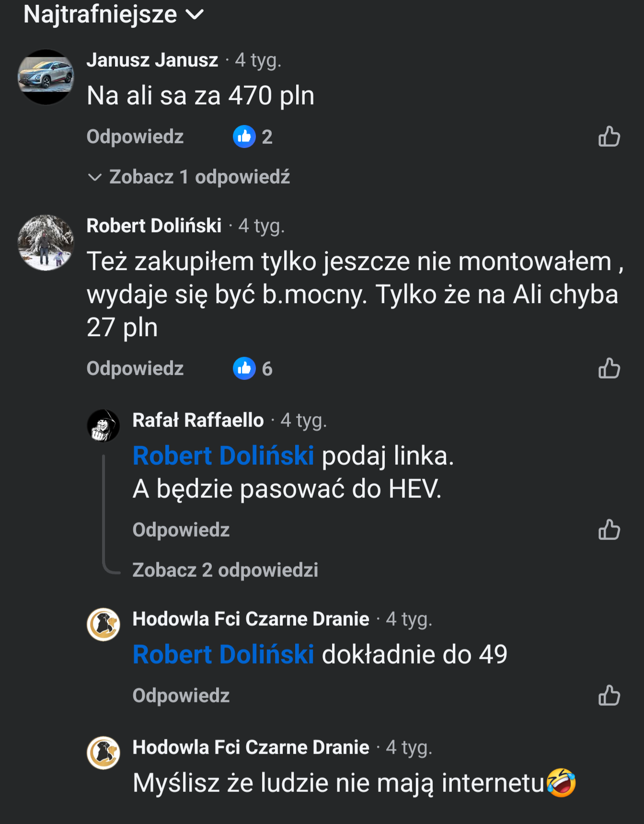Open Janusz Janusz's car profile picture
Image resolution: width=644 pixels, height=824 pixels.
click(46, 77)
